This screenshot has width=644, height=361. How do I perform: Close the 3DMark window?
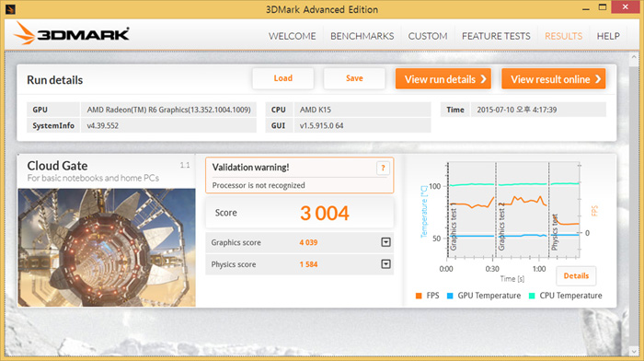click(625, 7)
